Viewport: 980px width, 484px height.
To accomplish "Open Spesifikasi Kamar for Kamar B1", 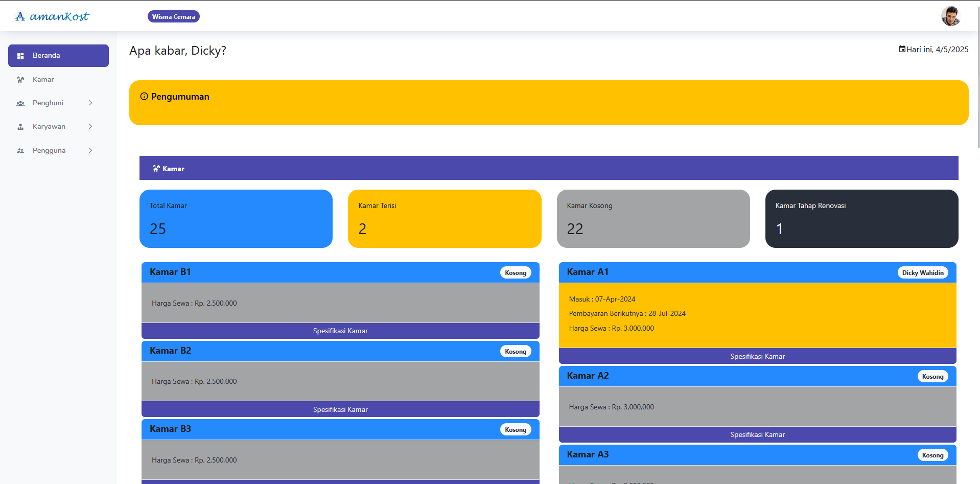I will pyautogui.click(x=340, y=331).
